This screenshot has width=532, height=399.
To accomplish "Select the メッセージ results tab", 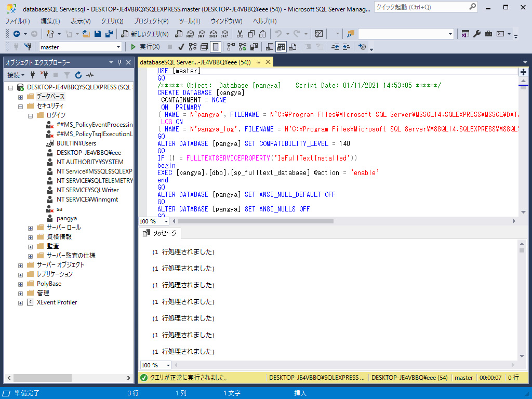I will 160,233.
